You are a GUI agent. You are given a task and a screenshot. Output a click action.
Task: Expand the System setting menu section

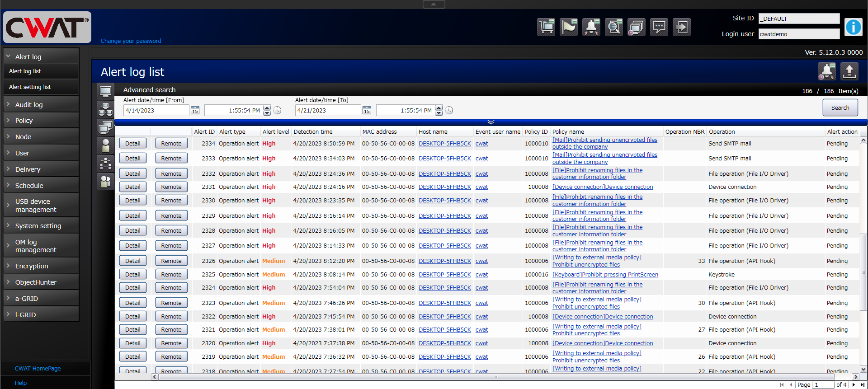[41, 225]
